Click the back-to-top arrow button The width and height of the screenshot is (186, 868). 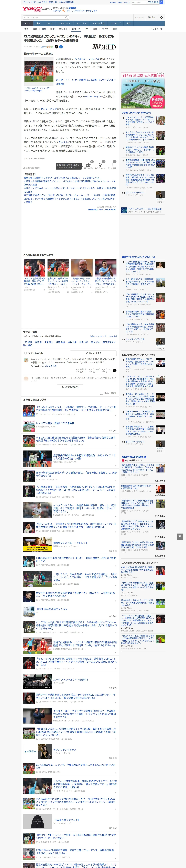pyautogui.click(x=180, y=536)
